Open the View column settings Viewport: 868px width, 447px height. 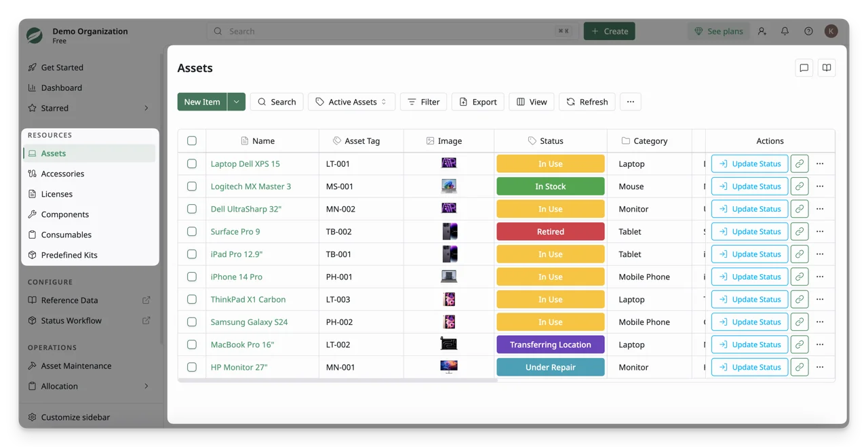[532, 102]
